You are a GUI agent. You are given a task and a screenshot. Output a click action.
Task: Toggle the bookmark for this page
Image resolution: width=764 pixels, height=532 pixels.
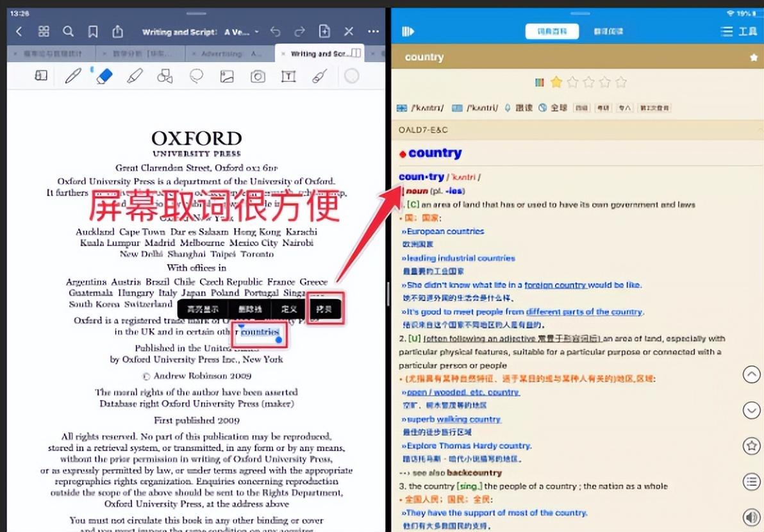coord(93,31)
